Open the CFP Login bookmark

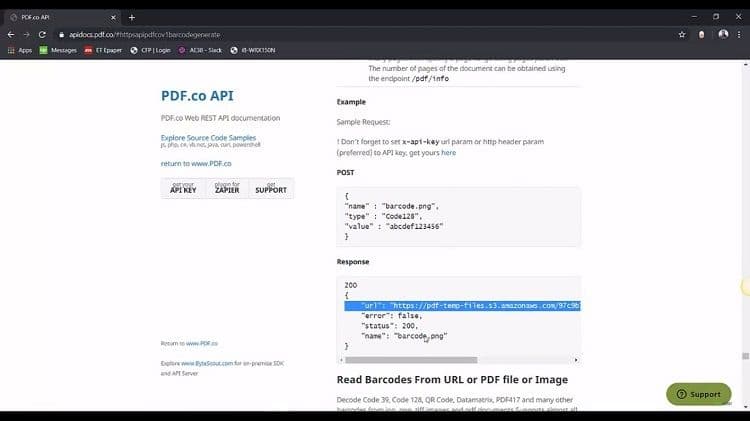pyautogui.click(x=151, y=50)
